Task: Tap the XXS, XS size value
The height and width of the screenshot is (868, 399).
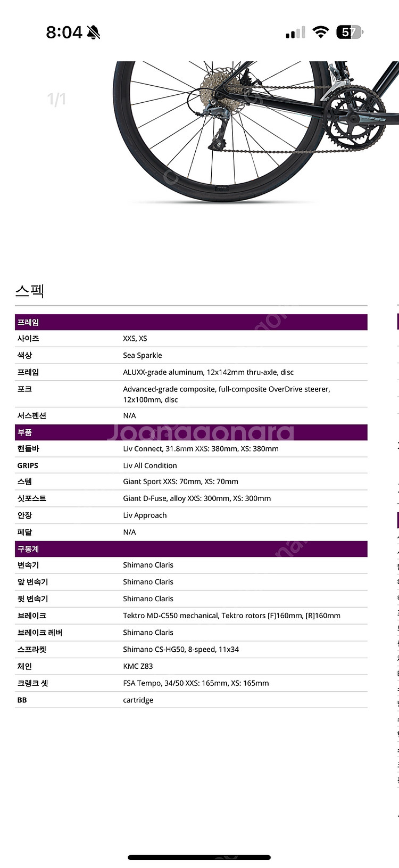Action: (135, 339)
